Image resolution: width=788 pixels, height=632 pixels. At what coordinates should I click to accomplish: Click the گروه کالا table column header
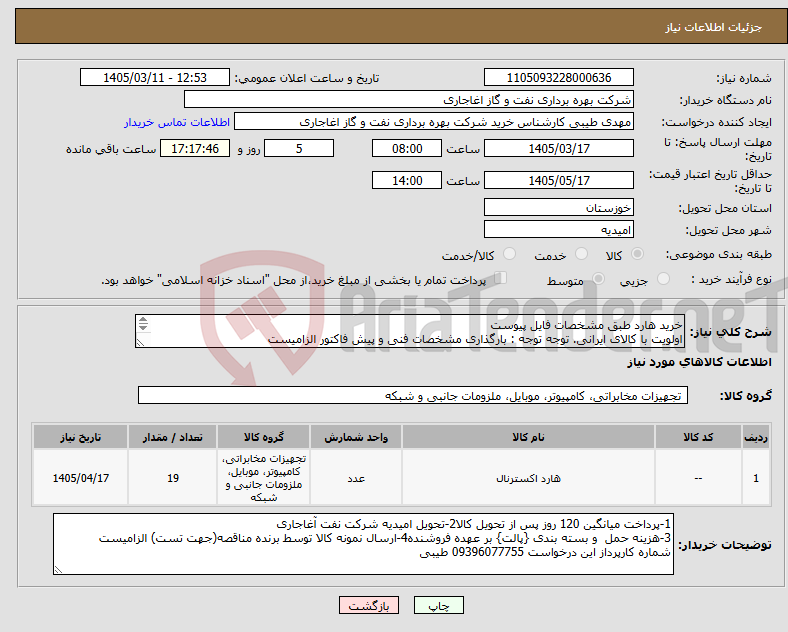click(264, 437)
